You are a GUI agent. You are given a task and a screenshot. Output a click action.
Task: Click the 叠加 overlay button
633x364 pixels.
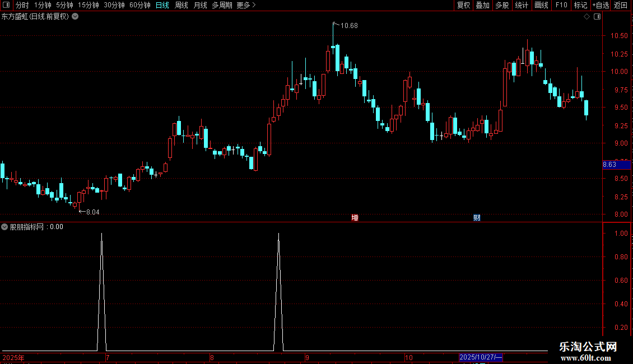[x=482, y=5]
